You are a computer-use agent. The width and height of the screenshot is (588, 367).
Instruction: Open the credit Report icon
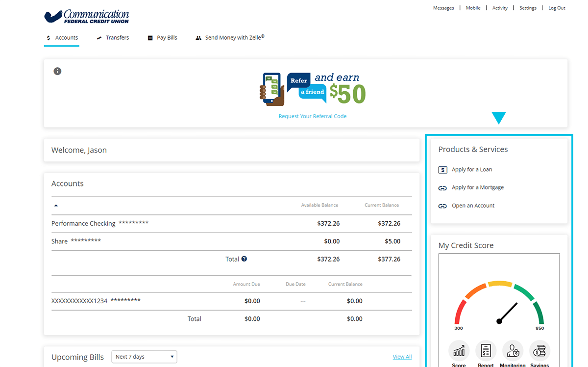tap(486, 351)
